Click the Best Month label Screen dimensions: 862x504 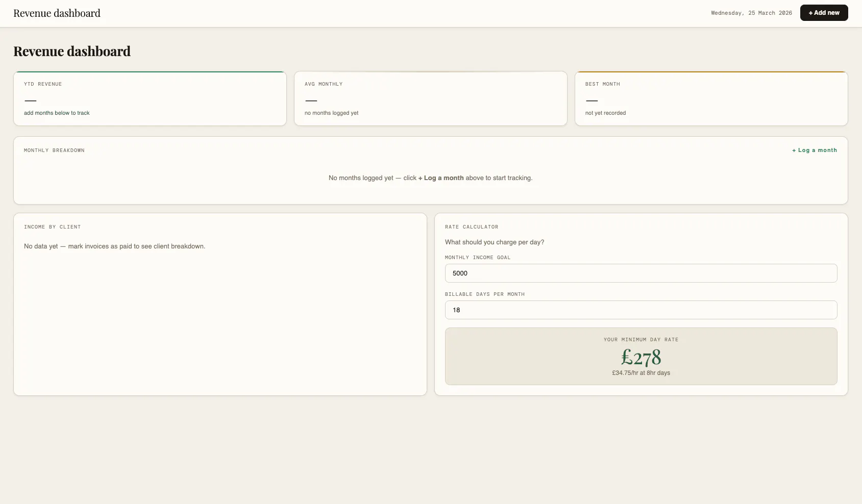602,84
